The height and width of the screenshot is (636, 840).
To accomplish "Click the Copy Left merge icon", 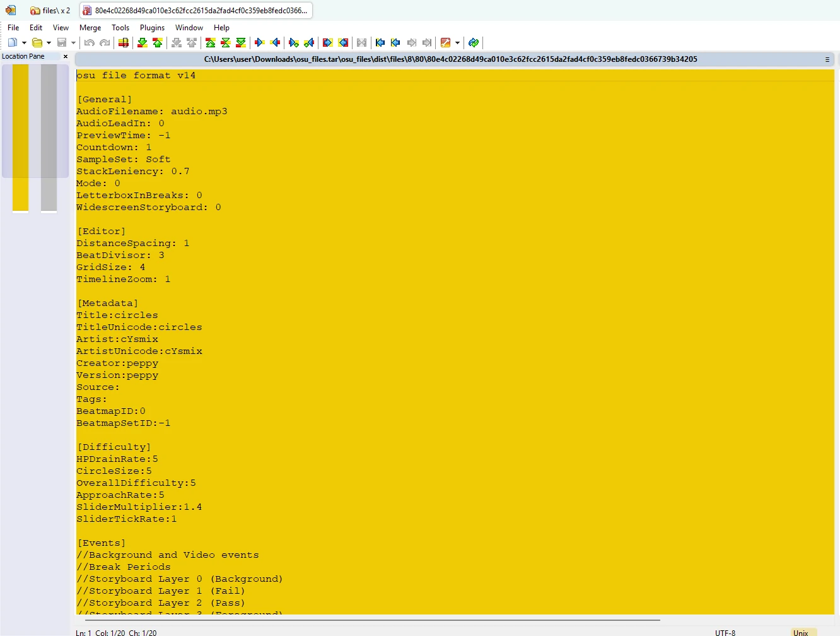I will (x=275, y=42).
